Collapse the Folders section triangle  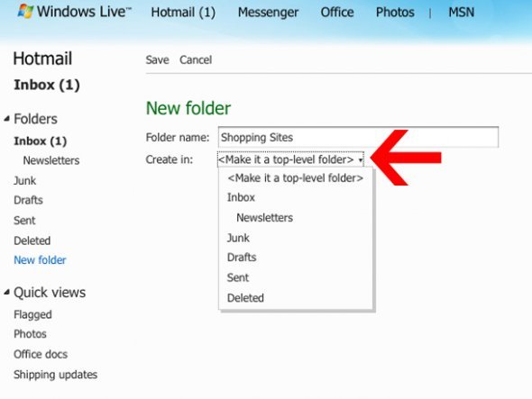[x=7, y=119]
